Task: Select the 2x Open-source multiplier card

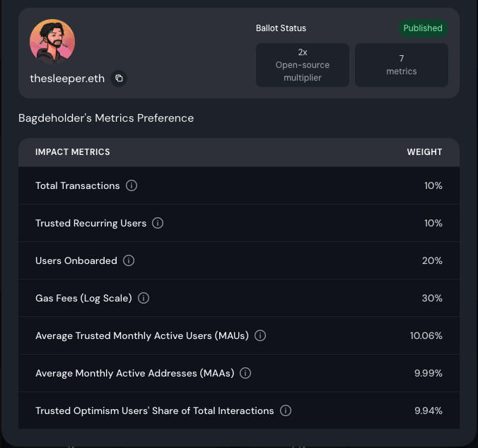Action: coord(303,65)
